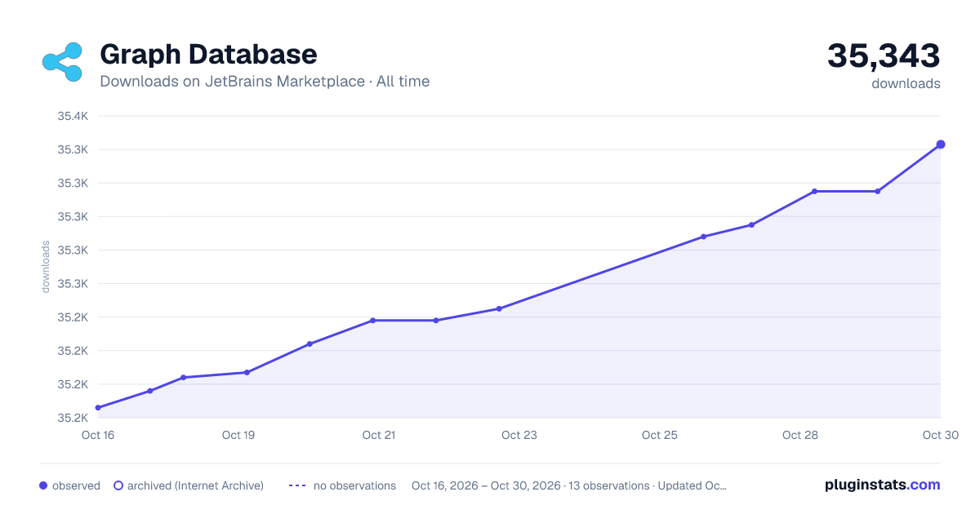
Task: Click the blue Graph Database share-node logo
Action: [62, 62]
